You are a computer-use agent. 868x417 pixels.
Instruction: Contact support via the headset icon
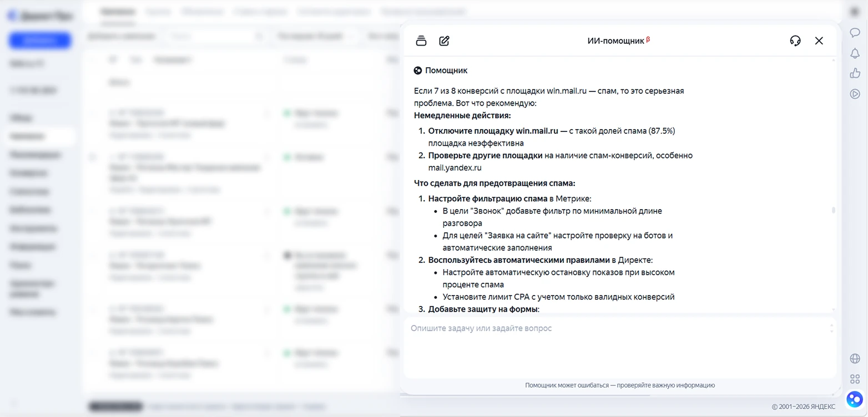point(795,40)
